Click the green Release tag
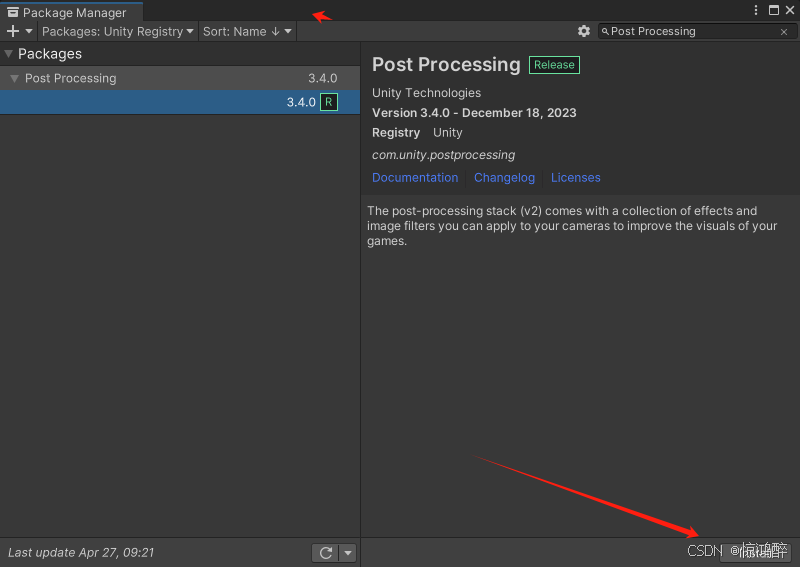Viewport: 800px width, 567px height. point(554,65)
